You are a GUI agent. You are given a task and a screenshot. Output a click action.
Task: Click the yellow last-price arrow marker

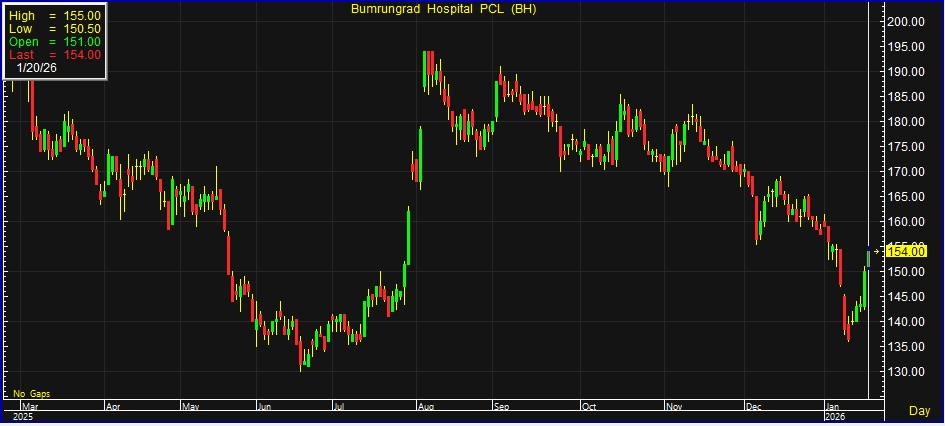(x=877, y=252)
